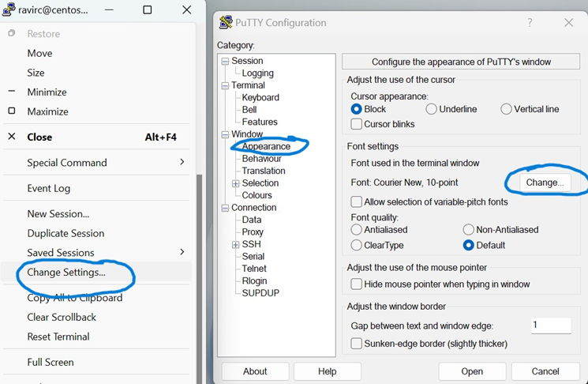This screenshot has height=384, width=588.
Task: Open the Saved Sessions submenu arrow
Action: click(182, 251)
